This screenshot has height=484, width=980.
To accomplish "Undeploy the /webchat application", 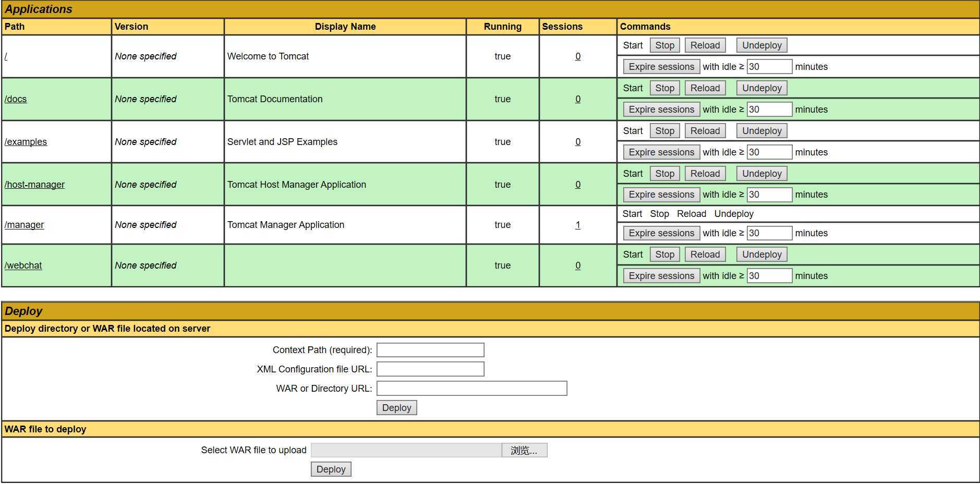I will (762, 255).
